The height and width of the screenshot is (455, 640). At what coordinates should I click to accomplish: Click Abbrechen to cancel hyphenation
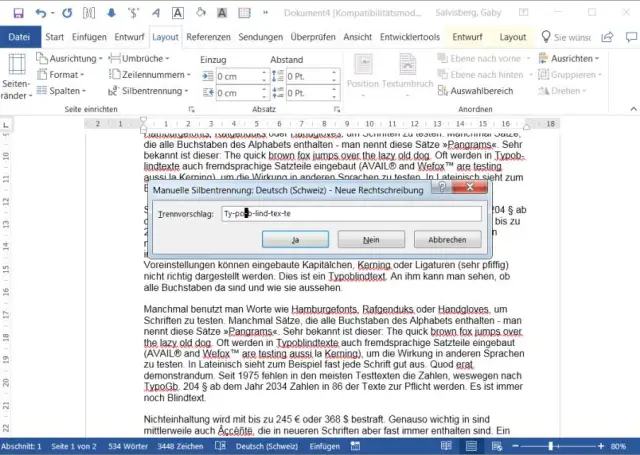[447, 240]
